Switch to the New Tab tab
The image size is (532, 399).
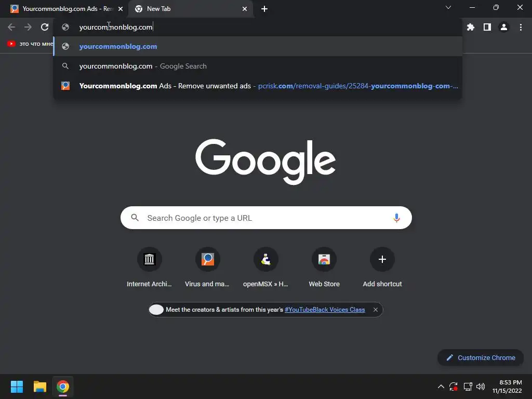pyautogui.click(x=190, y=9)
